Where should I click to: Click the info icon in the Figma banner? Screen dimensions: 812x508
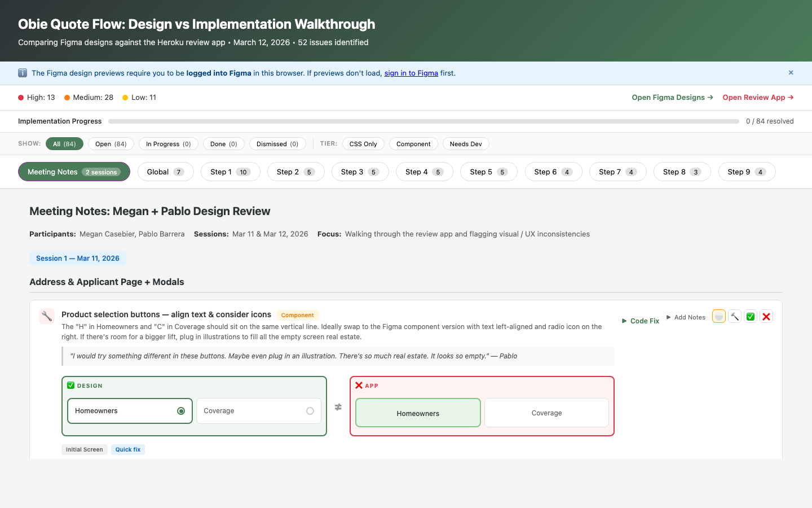pyautogui.click(x=22, y=73)
